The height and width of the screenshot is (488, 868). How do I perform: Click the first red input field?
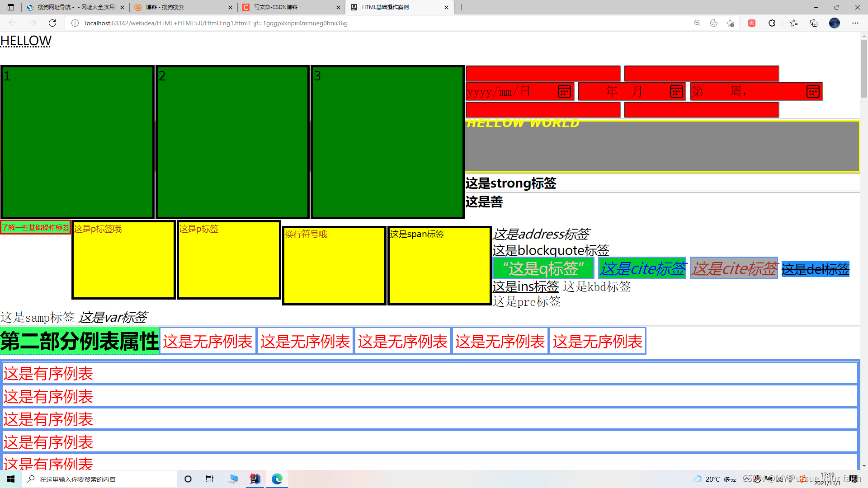coord(542,73)
